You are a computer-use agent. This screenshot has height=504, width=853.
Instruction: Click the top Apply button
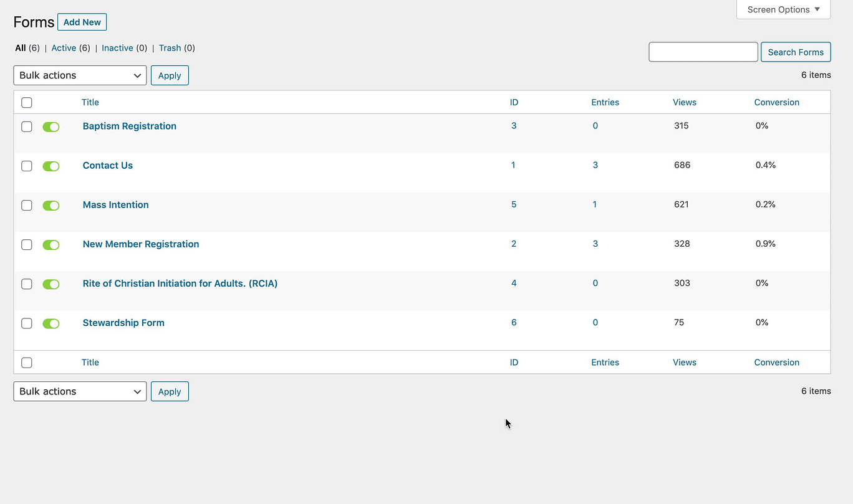pos(170,75)
